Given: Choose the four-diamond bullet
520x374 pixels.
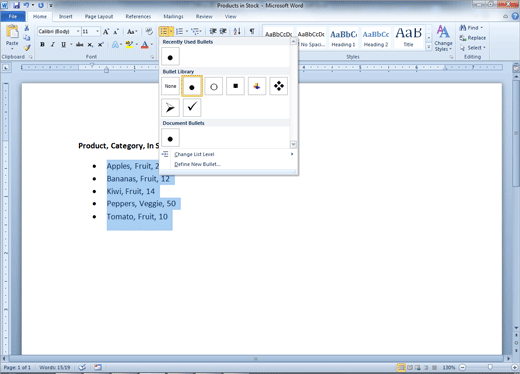Looking at the screenshot, I should click(x=279, y=86).
